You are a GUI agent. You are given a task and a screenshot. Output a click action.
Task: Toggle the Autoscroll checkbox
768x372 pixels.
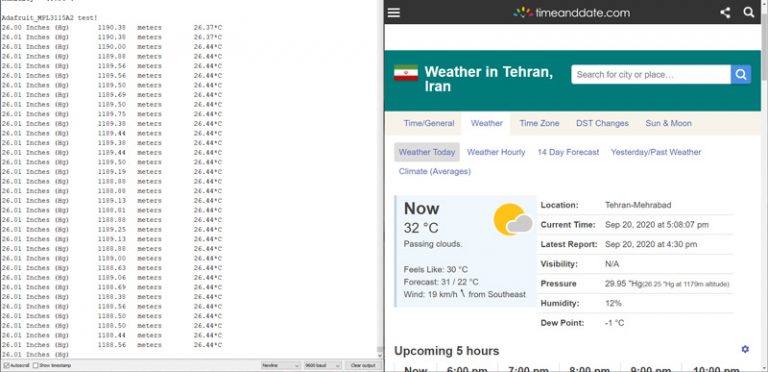[6, 366]
